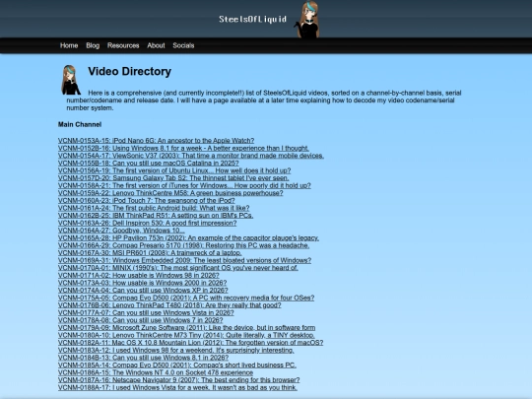Open VCNM-0182A-11 Mac OS X Mountain Lion link
This screenshot has width=532, height=399.
point(191,343)
